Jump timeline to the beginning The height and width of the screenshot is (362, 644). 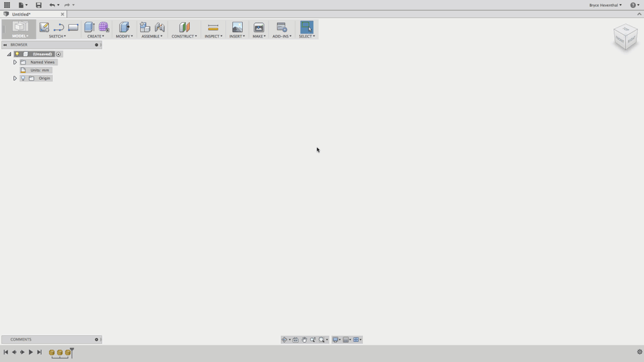[6, 352]
